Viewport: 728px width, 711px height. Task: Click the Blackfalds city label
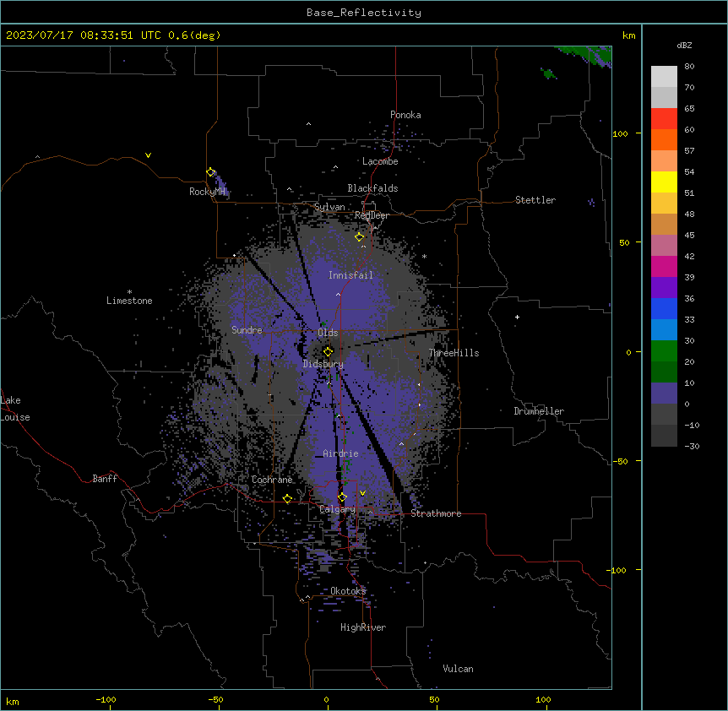click(372, 188)
